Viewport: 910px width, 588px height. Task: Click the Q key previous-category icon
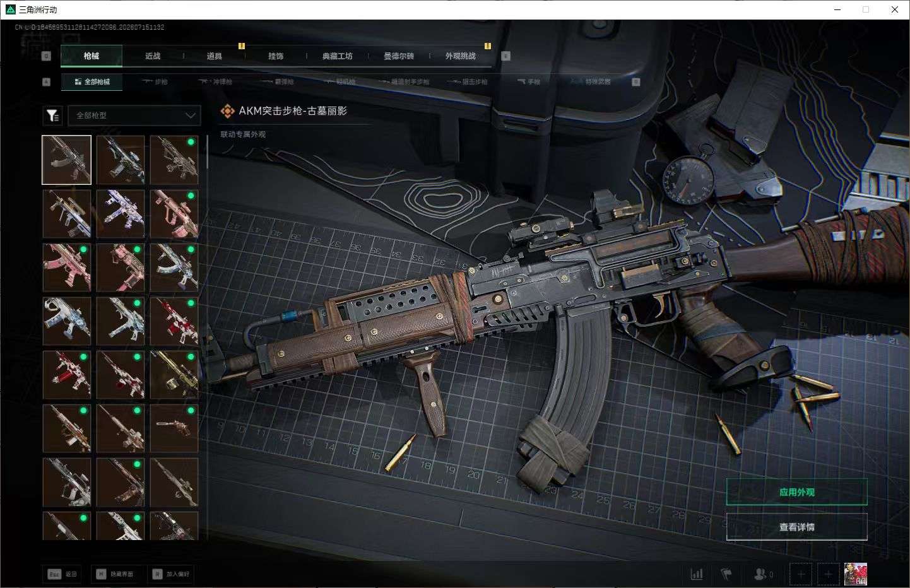46,56
